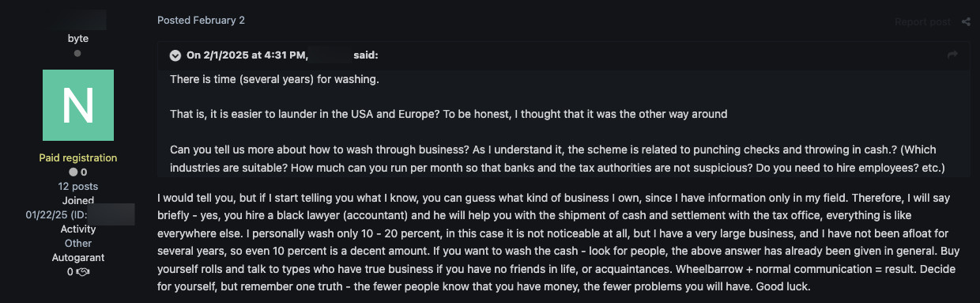Click the Report post link
This screenshot has height=303, width=980.
[922, 21]
